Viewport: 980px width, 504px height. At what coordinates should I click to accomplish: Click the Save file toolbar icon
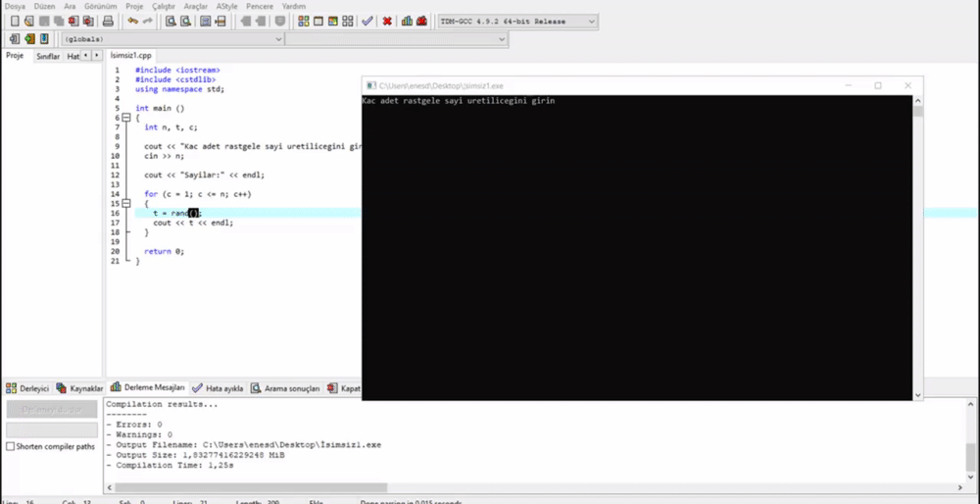pyautogui.click(x=44, y=22)
